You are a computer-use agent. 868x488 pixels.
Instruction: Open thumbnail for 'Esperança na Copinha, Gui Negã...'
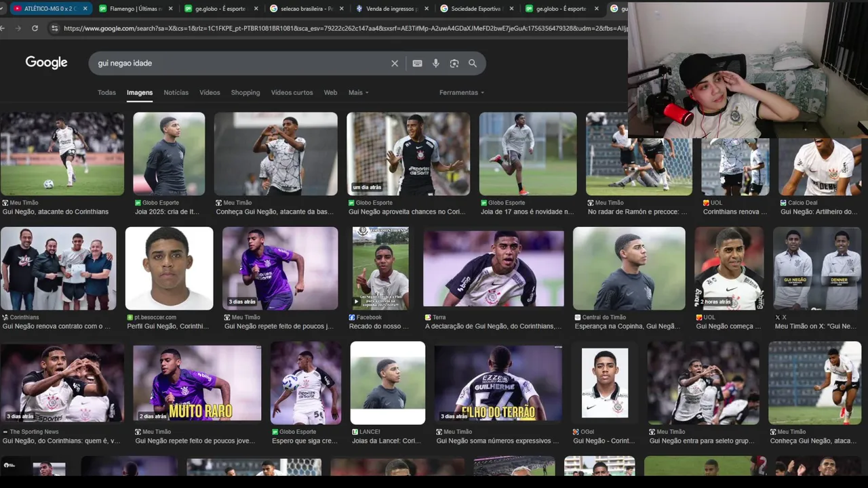point(629,268)
